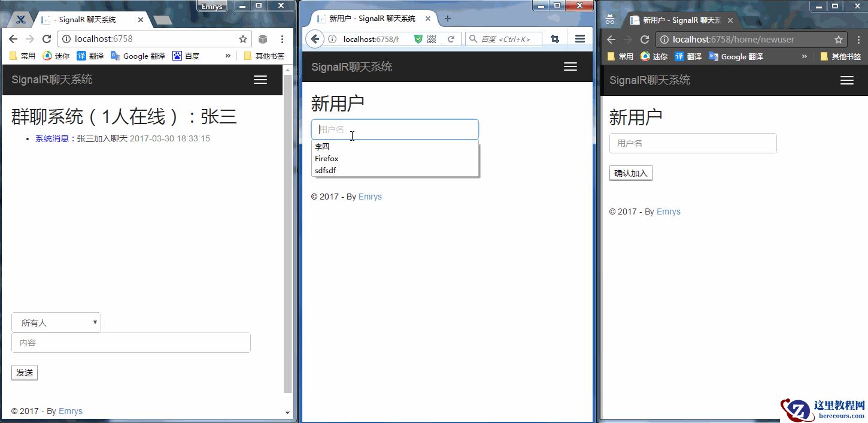Click the site info ⓘ icon for localhost:6758

[x=68, y=39]
